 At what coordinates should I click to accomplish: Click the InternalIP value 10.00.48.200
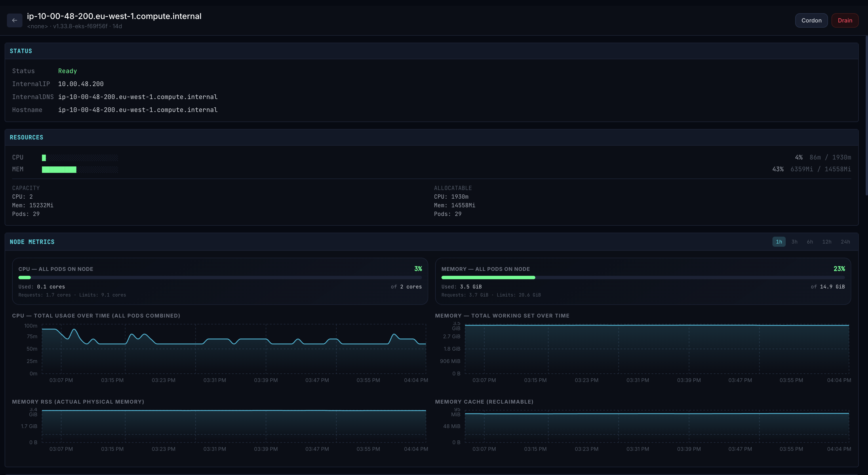[81, 84]
